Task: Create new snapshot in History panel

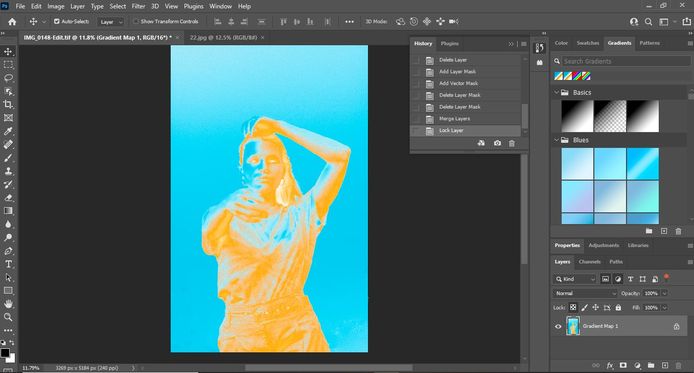Action: tap(497, 143)
